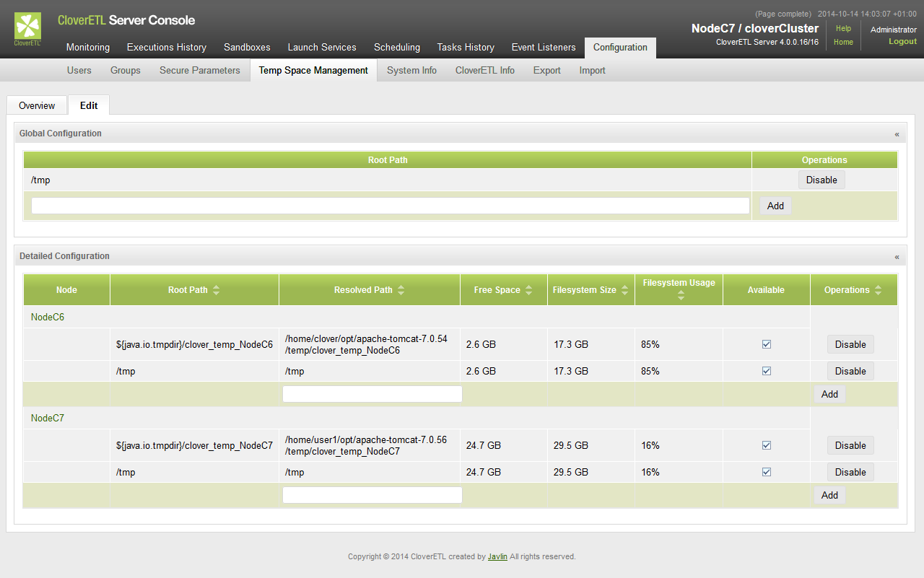Sort the table by Filesystem Usage
924x578 pixels.
[x=681, y=297]
